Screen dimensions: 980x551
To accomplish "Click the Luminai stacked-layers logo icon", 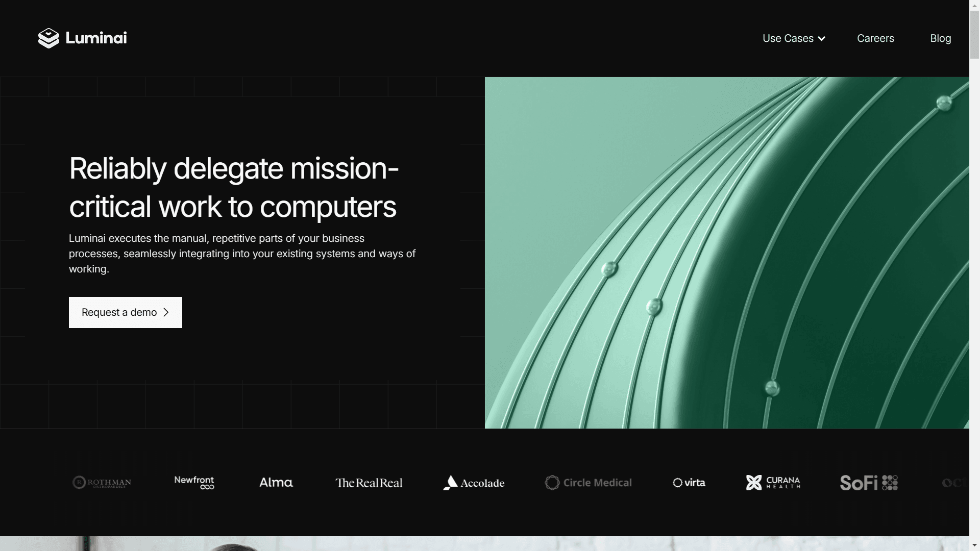I will [x=48, y=38].
